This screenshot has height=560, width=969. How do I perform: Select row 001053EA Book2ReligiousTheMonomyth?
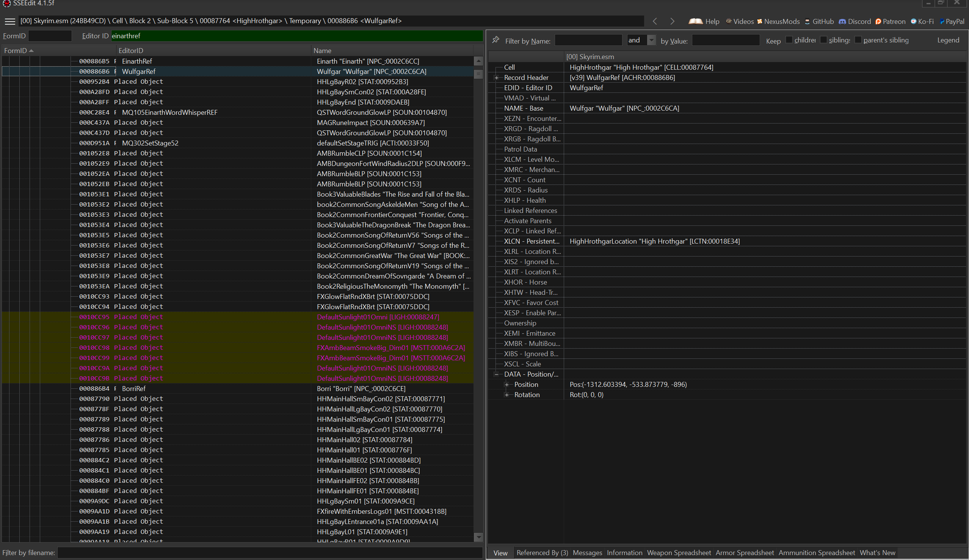pos(238,286)
